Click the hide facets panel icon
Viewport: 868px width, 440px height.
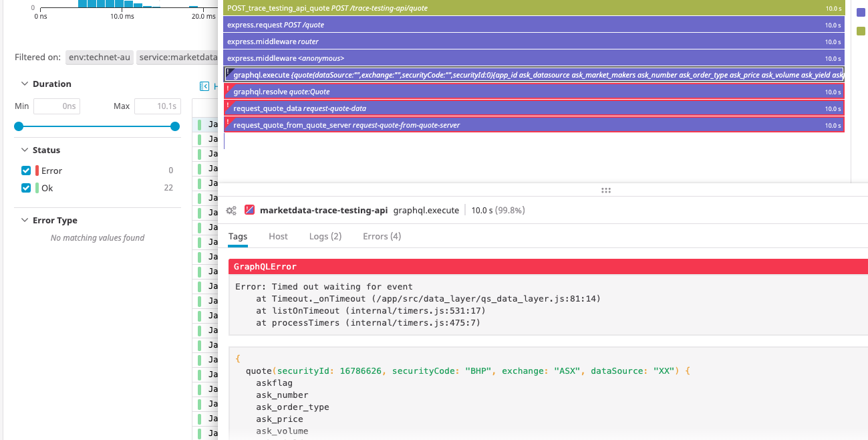coord(205,86)
